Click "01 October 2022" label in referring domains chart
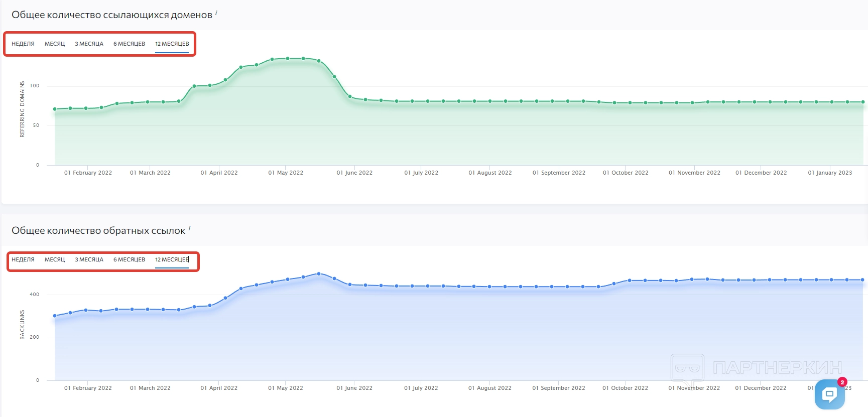The width and height of the screenshot is (868, 417). 626,173
